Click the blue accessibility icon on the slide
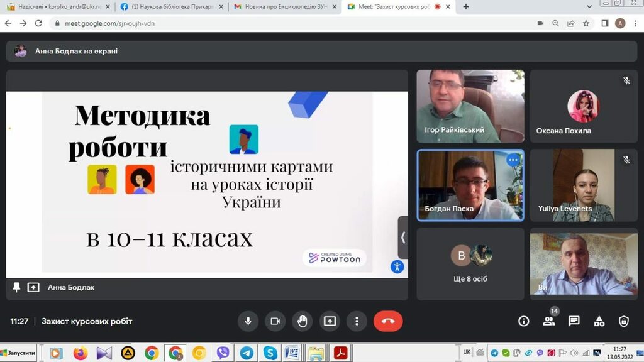 [397, 266]
